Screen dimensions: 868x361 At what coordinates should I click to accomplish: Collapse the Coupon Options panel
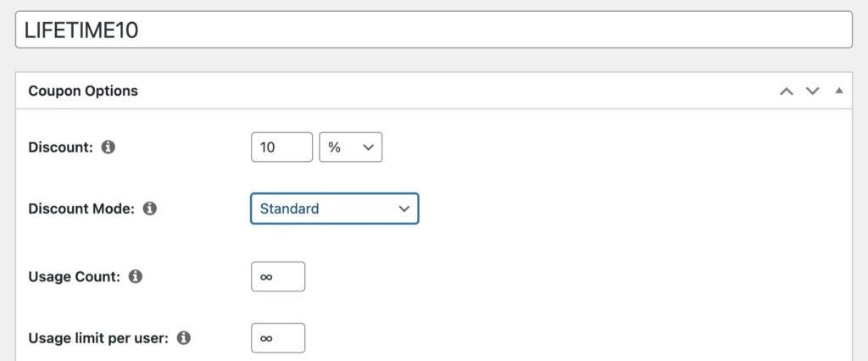click(839, 91)
